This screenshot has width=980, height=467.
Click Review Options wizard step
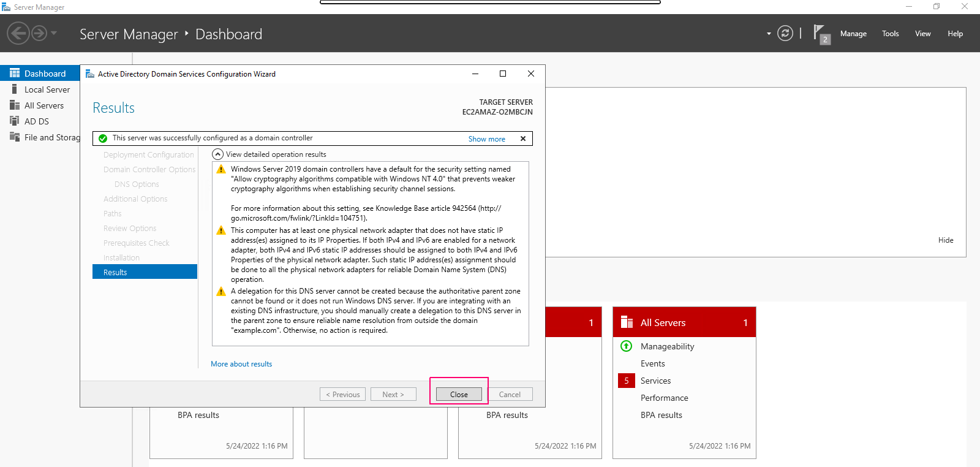click(130, 229)
